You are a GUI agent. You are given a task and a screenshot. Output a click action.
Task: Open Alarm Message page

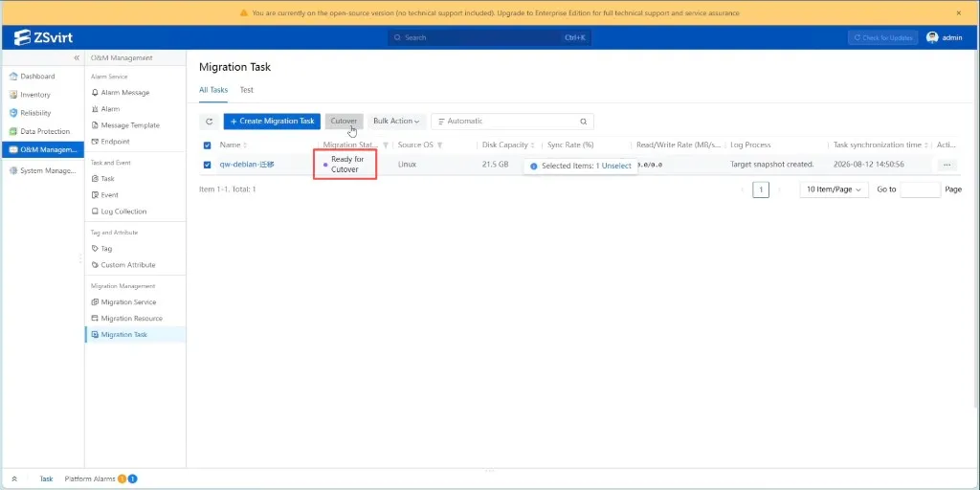[125, 93]
